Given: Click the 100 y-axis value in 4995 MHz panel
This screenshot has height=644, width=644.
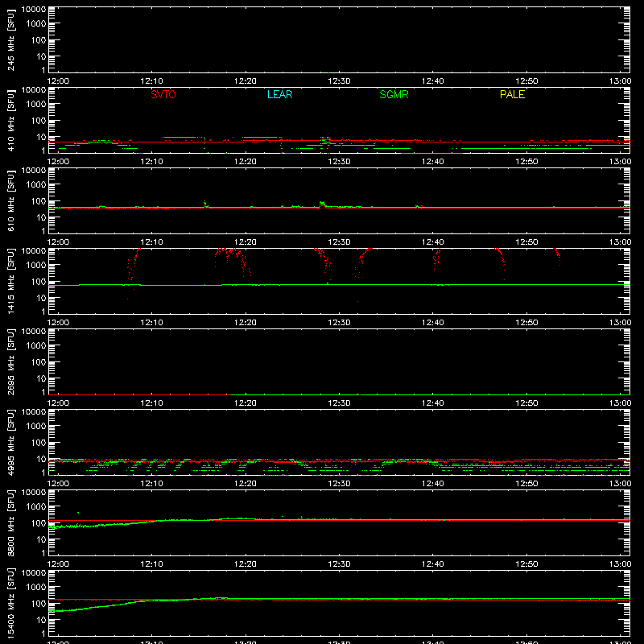Looking at the screenshot, I should point(39,443).
